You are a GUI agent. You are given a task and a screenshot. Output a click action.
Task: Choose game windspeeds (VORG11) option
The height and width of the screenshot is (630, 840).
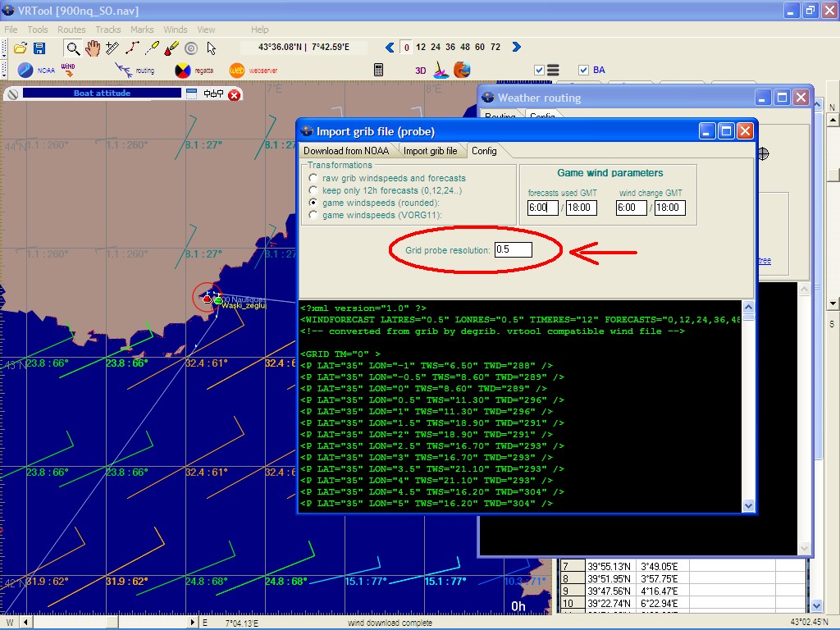point(313,215)
